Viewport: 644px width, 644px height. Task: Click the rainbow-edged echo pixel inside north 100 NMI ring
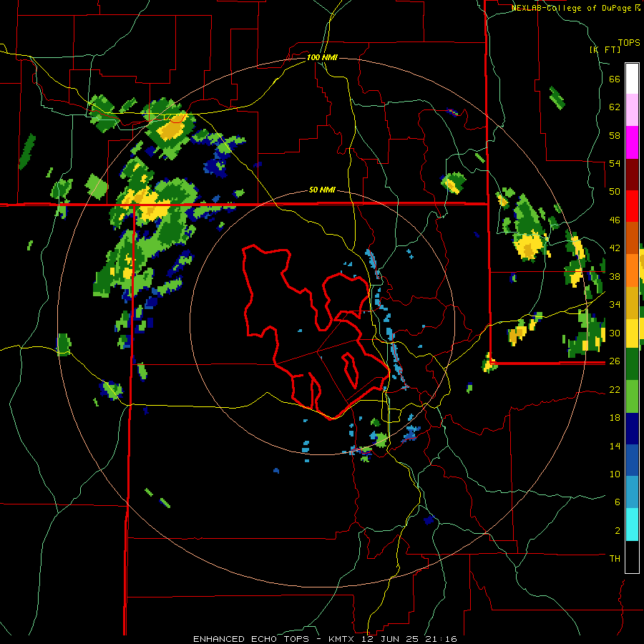[x=452, y=112]
